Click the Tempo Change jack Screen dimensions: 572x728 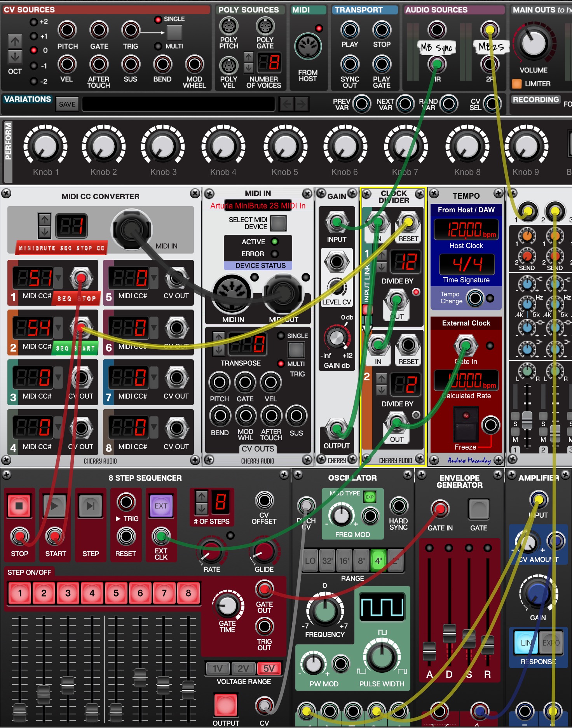pos(475,299)
